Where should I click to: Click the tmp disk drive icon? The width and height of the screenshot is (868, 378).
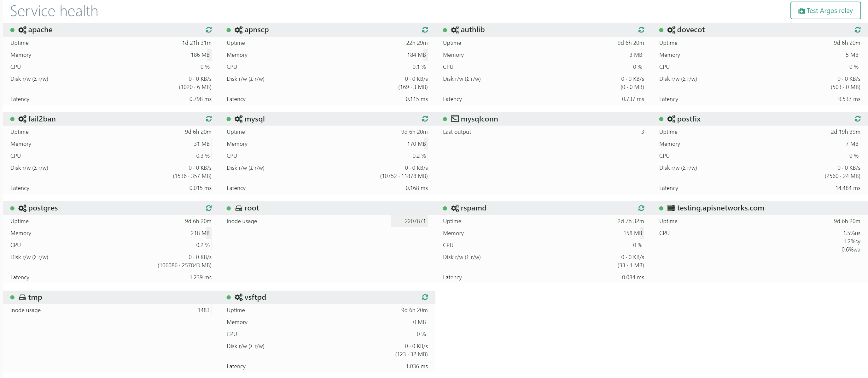coord(22,297)
